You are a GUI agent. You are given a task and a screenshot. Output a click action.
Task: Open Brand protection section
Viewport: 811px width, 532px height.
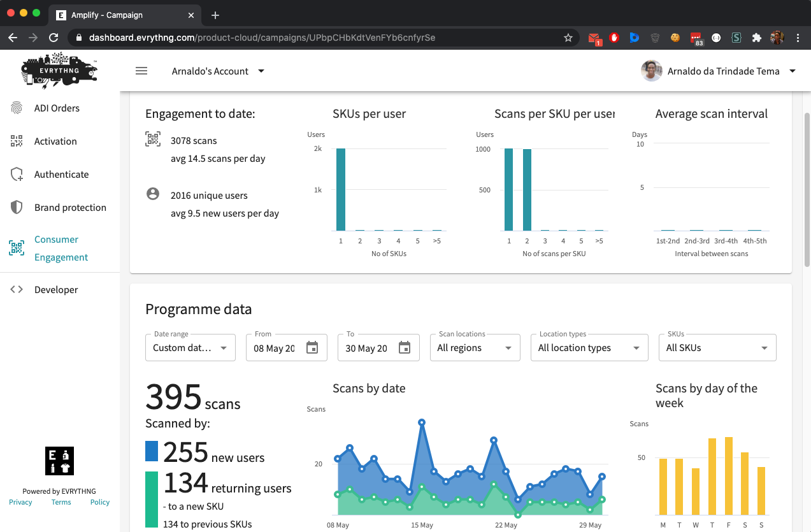coord(70,208)
